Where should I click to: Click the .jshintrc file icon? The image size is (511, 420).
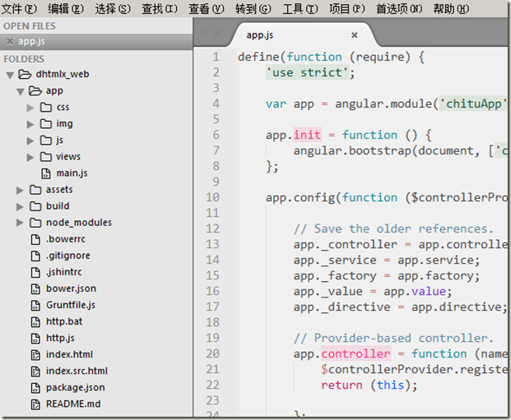(35, 273)
